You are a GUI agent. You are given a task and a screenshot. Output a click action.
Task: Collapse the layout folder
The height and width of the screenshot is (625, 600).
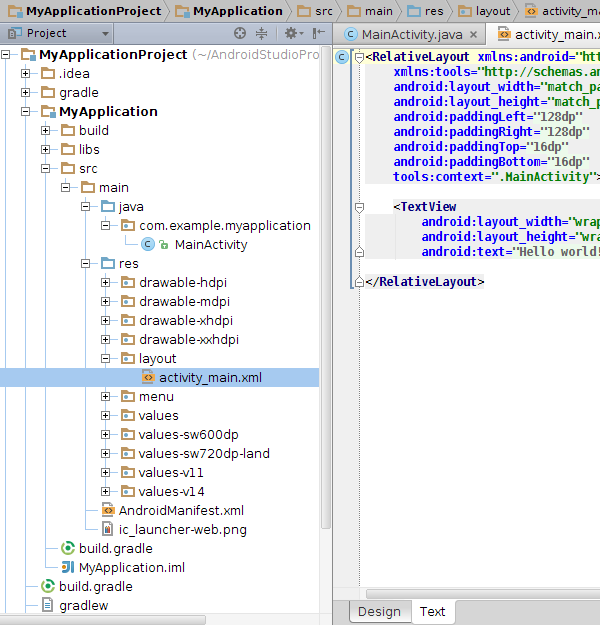(106, 359)
